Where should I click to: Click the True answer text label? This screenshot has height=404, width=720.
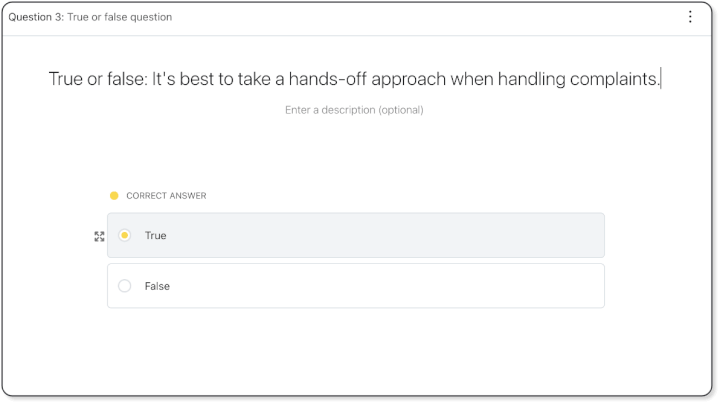[x=155, y=236]
